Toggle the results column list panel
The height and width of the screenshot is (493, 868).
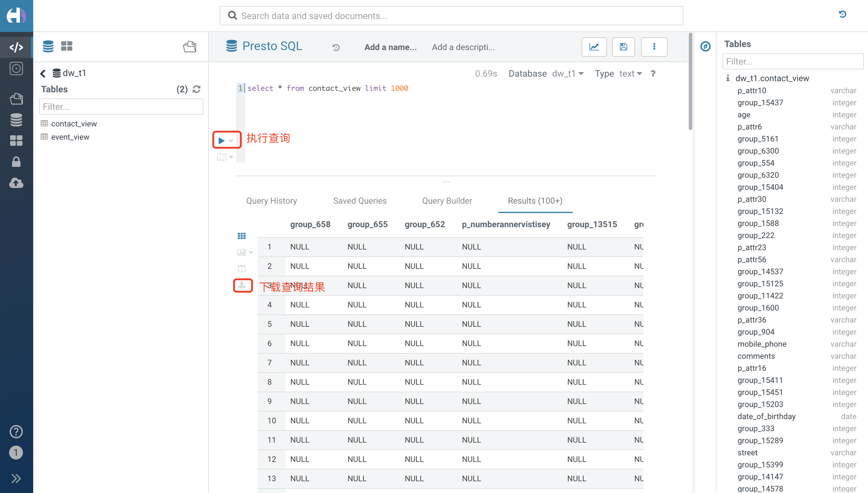241,269
